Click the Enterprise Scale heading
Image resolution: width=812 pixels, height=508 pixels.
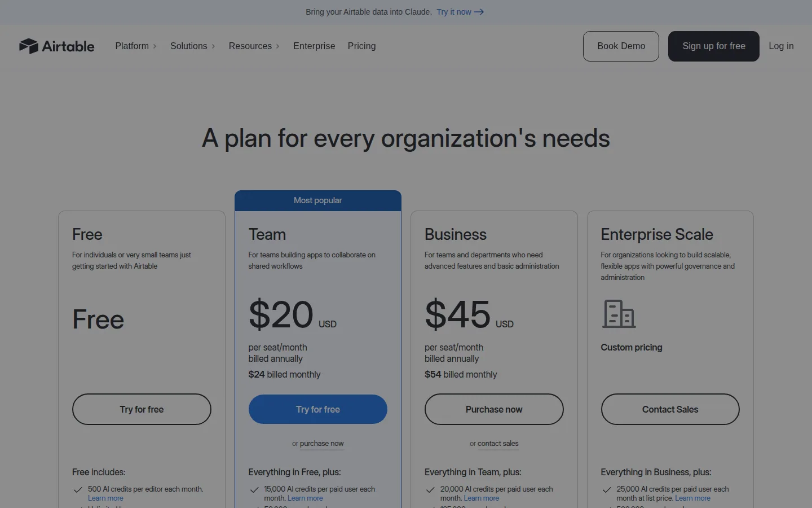coord(657,234)
